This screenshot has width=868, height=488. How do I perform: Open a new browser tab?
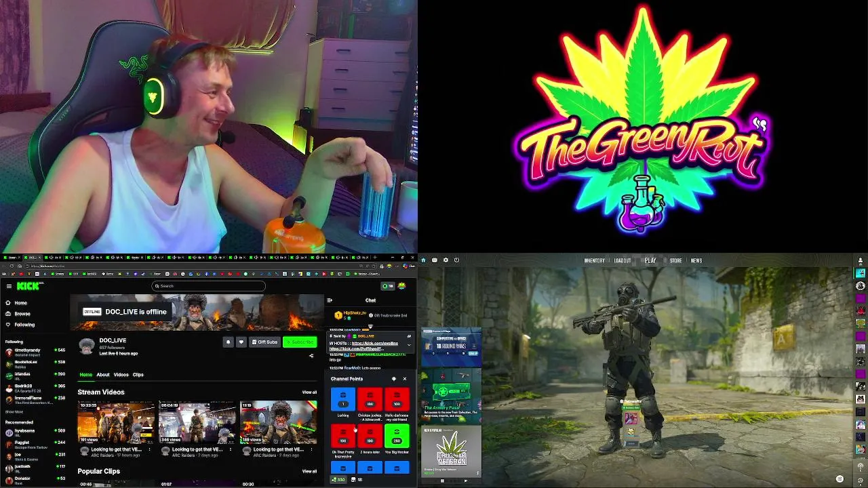[374, 258]
